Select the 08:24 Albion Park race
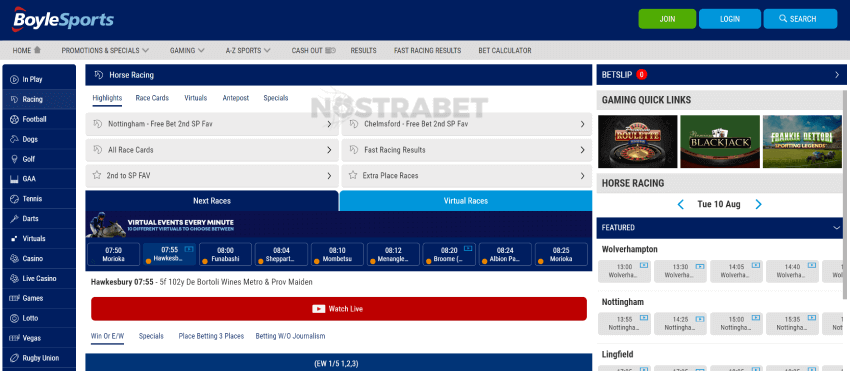Image resolution: width=850 pixels, height=371 pixels. click(x=505, y=254)
